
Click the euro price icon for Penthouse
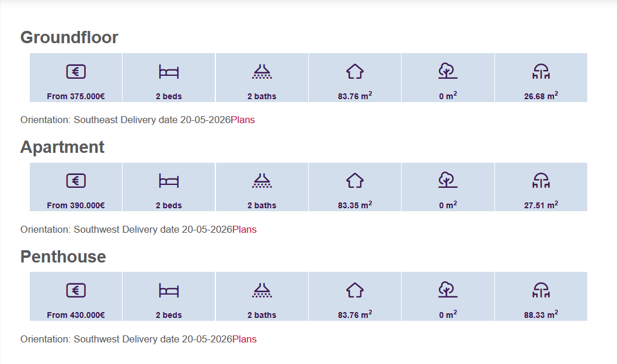(76, 290)
